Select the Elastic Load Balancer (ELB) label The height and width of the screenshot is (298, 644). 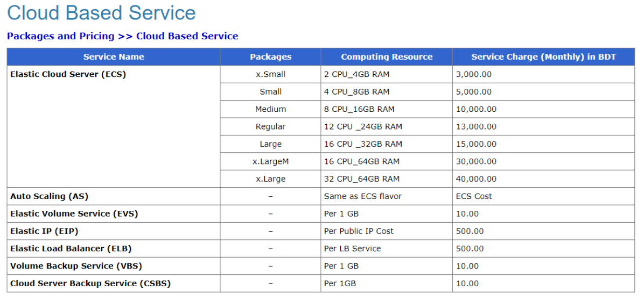click(71, 249)
